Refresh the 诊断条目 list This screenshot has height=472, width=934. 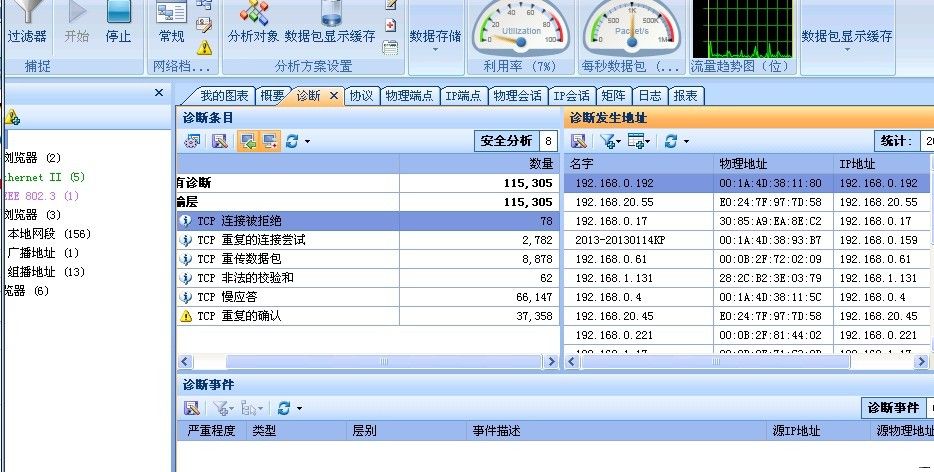[292, 141]
